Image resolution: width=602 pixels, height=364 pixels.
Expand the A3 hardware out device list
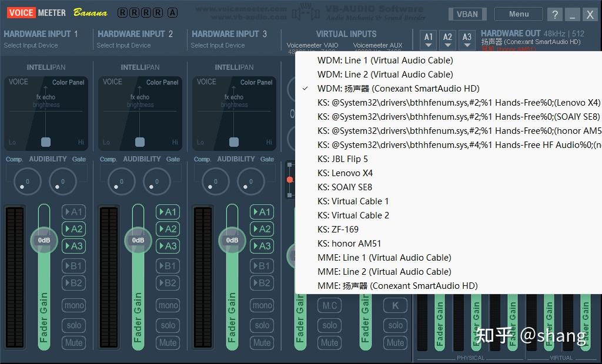[x=467, y=40]
